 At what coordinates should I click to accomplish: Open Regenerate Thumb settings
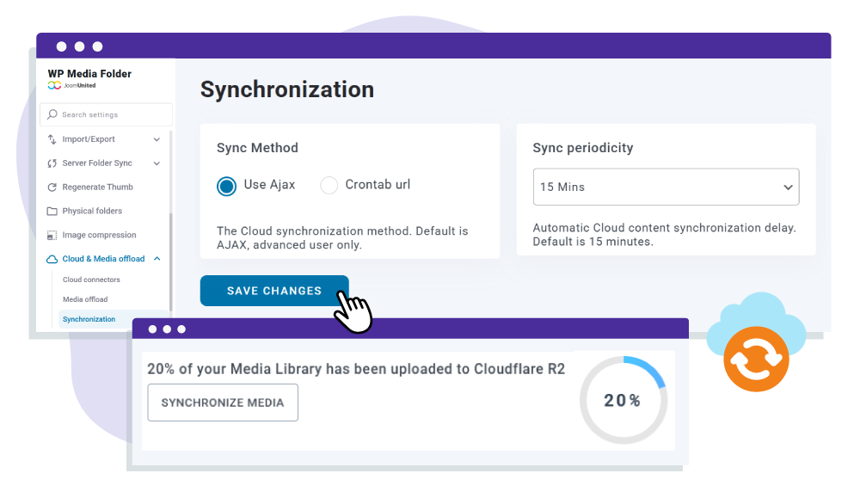click(x=52, y=187)
